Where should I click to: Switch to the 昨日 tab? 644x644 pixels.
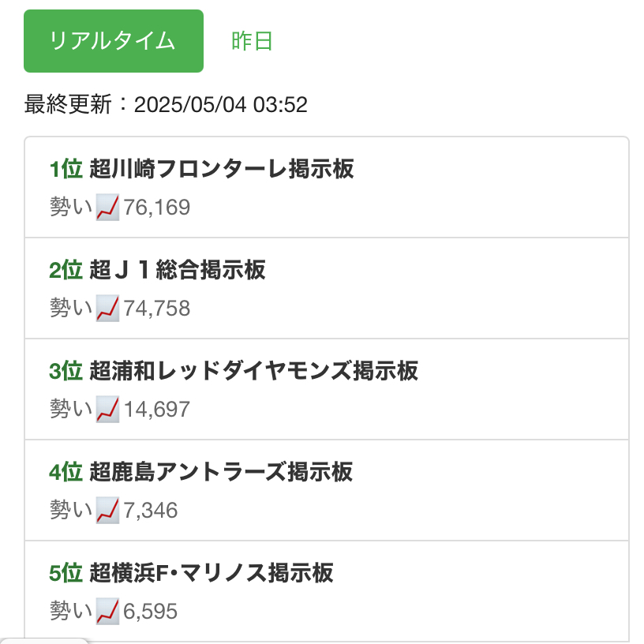click(x=253, y=41)
